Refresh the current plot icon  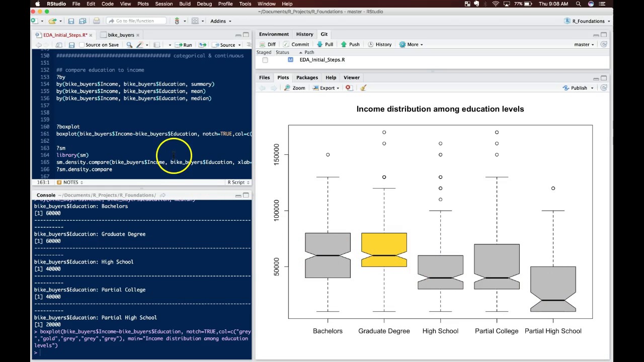(604, 87)
